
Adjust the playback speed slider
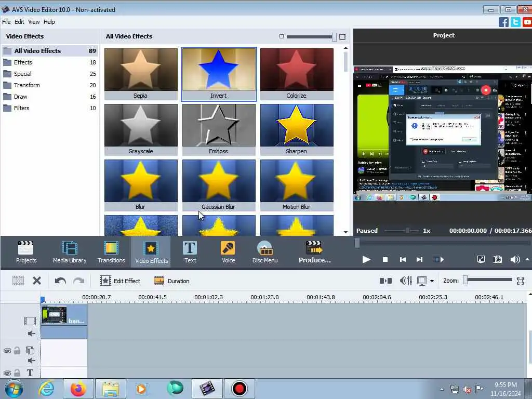pos(407,231)
